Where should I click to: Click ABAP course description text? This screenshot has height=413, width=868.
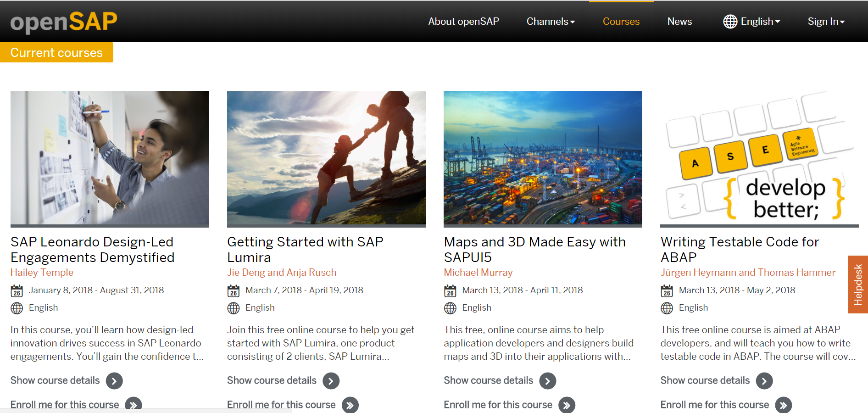click(758, 343)
